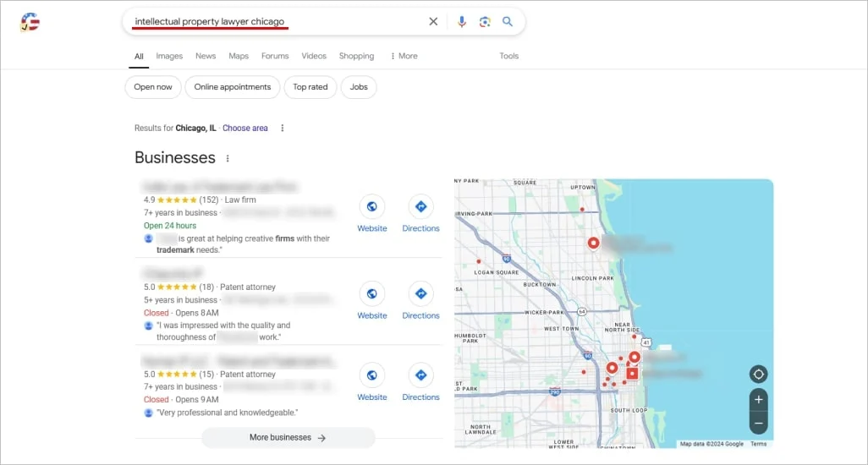Select the All tab
Image resolution: width=868 pixels, height=465 pixels.
click(x=139, y=57)
